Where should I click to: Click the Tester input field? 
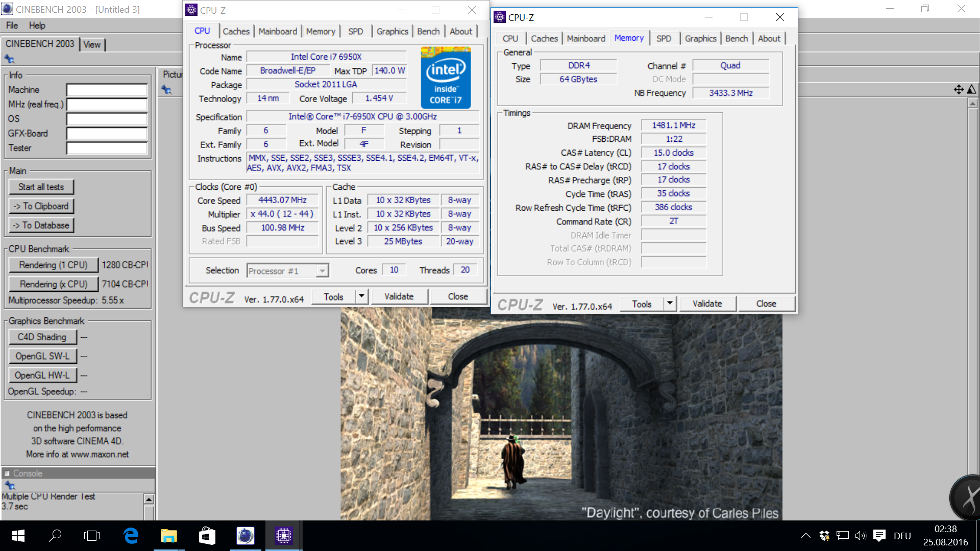point(107,148)
